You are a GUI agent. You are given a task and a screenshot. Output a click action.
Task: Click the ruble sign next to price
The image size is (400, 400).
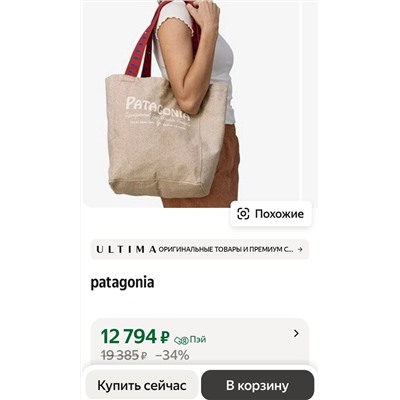pyautogui.click(x=165, y=337)
